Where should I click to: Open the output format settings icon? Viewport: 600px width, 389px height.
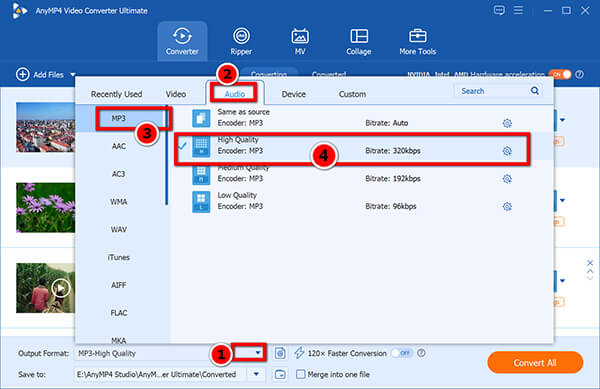[280, 353]
